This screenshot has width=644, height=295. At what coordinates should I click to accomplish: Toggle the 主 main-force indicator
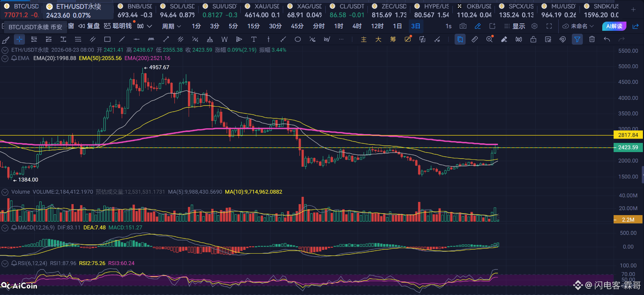point(364,39)
